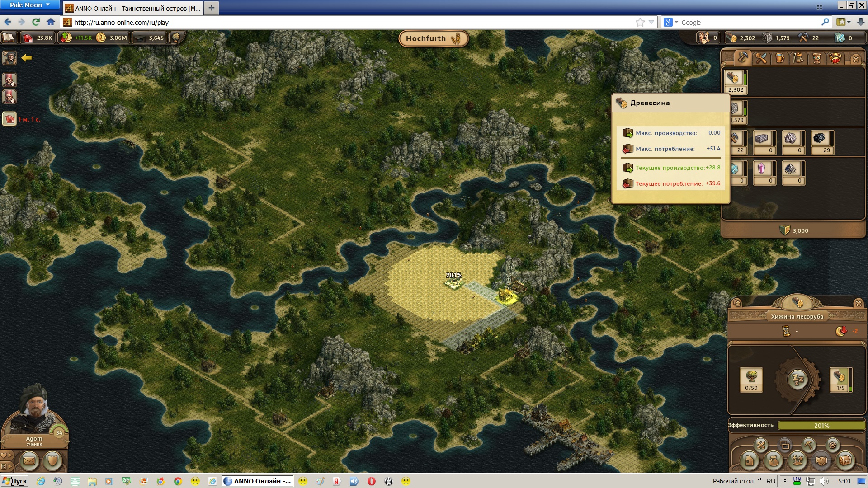Viewport: 868px width, 488px height.
Task: Click the tools counter 22 in top bar
Action: (809, 38)
